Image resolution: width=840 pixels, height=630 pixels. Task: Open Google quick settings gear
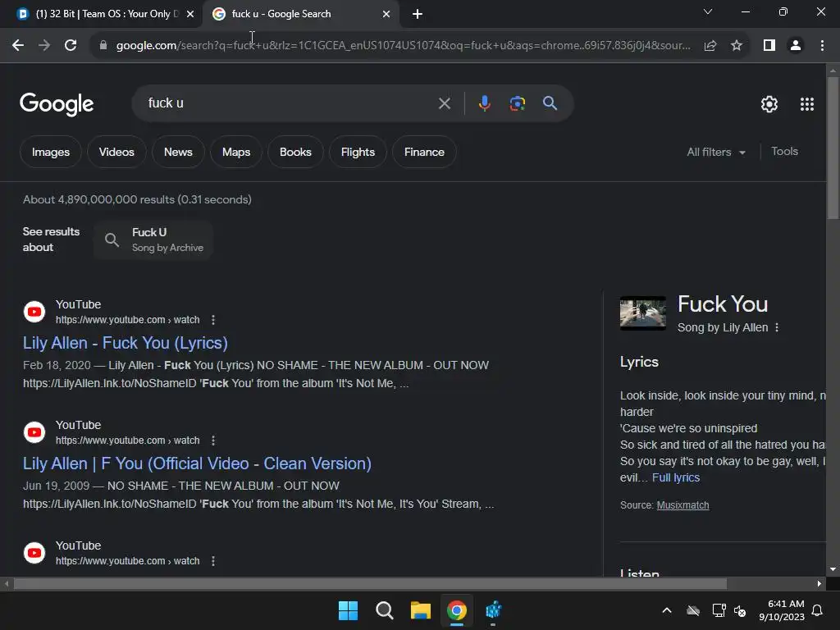pos(769,104)
